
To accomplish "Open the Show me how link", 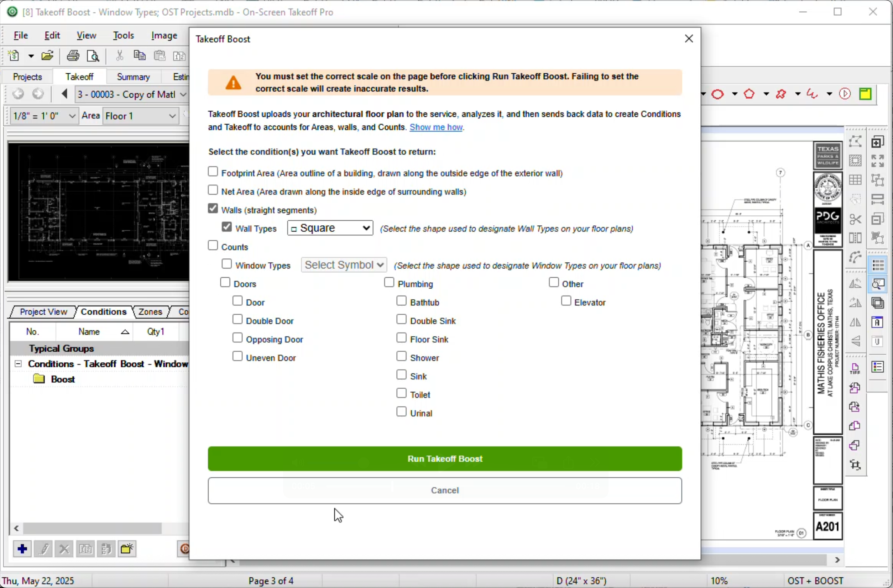I will [x=436, y=127].
